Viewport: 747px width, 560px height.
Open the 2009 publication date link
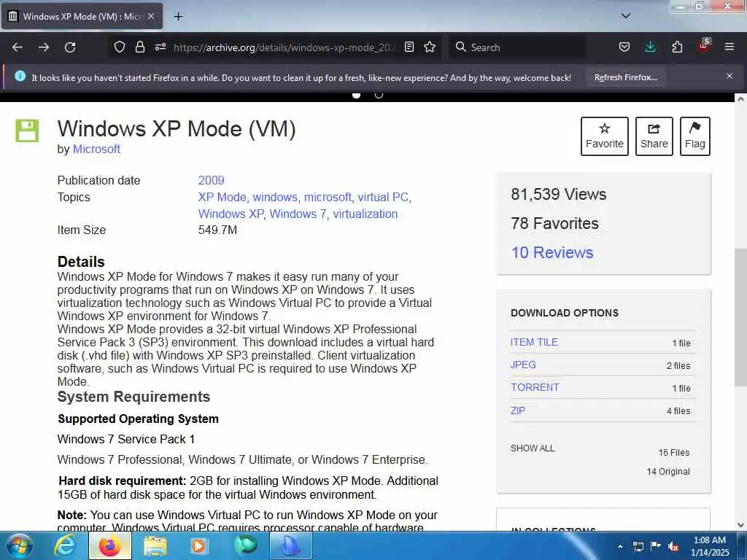point(211,181)
